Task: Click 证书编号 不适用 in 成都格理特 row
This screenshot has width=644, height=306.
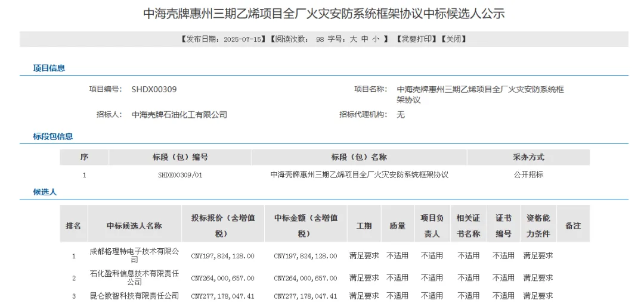Action: click(x=503, y=255)
